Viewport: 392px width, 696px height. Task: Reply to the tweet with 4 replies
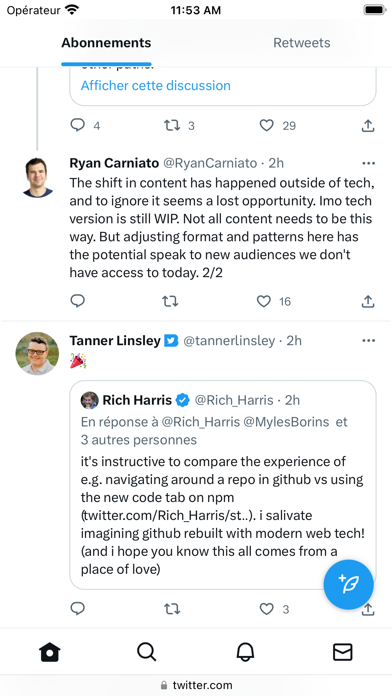click(x=78, y=125)
